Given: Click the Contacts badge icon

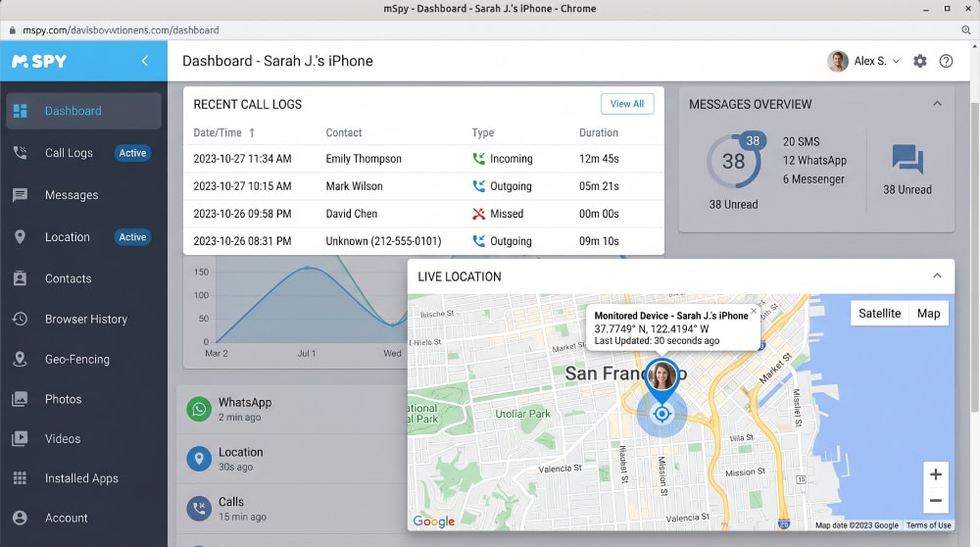Looking at the screenshot, I should 20,278.
